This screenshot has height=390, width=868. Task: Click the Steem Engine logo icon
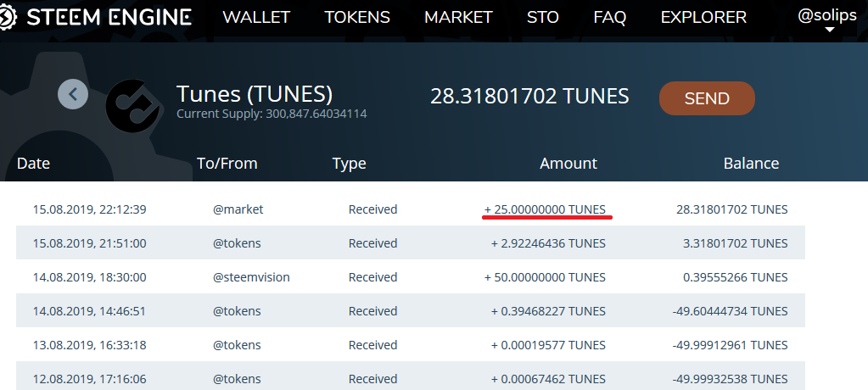click(x=8, y=17)
